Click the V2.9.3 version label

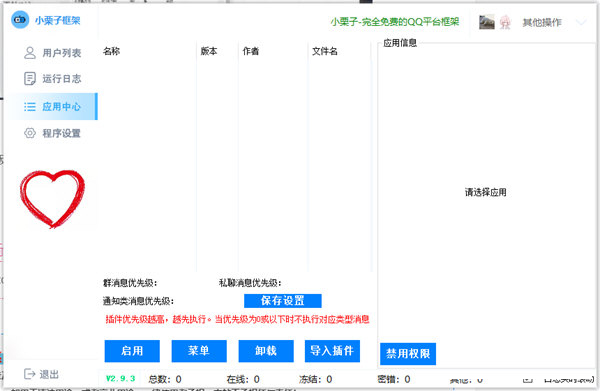[121, 379]
